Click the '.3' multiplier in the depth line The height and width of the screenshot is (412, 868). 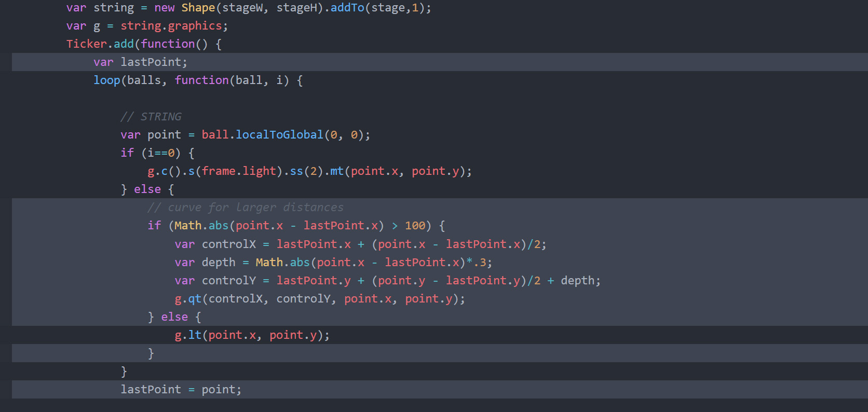(x=479, y=263)
